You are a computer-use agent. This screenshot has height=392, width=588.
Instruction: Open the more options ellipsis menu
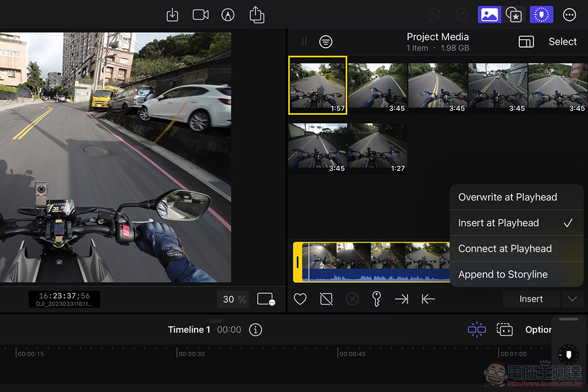click(x=569, y=15)
